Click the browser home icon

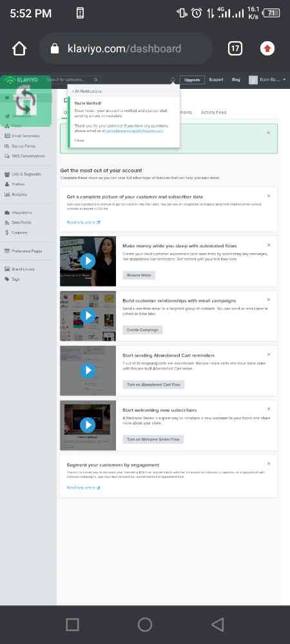(19, 49)
